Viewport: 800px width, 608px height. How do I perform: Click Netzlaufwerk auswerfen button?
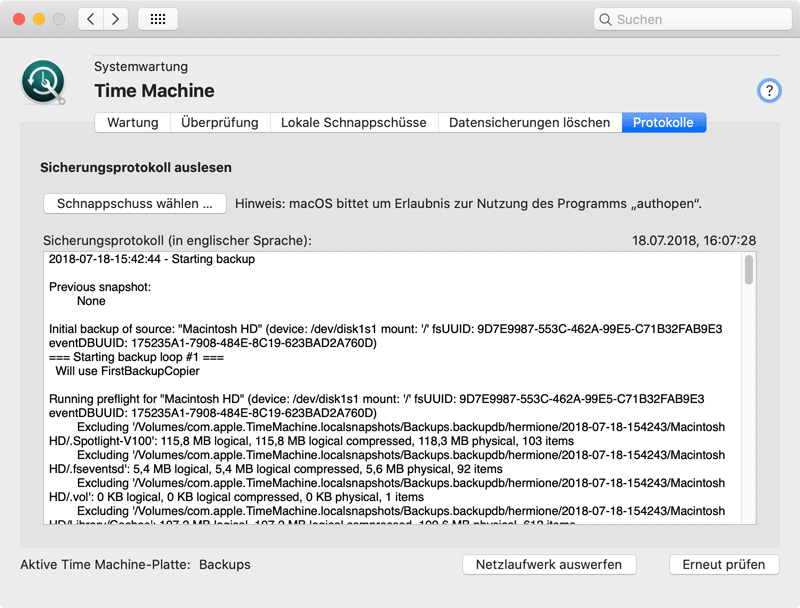coord(549,565)
